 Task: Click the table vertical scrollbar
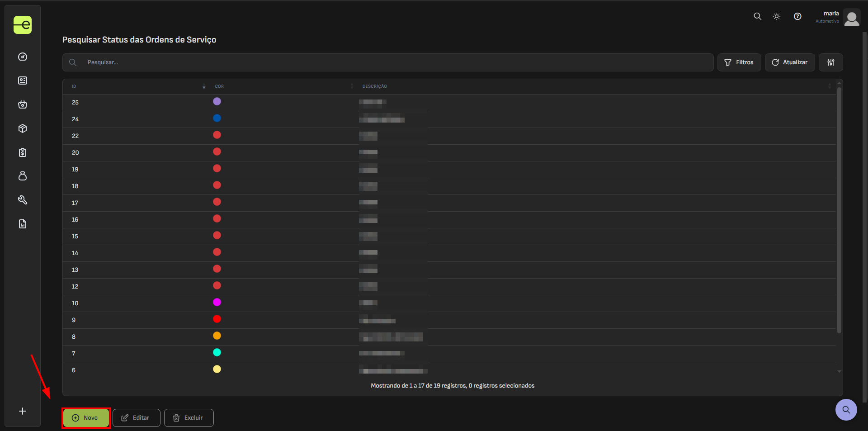pyautogui.click(x=839, y=210)
